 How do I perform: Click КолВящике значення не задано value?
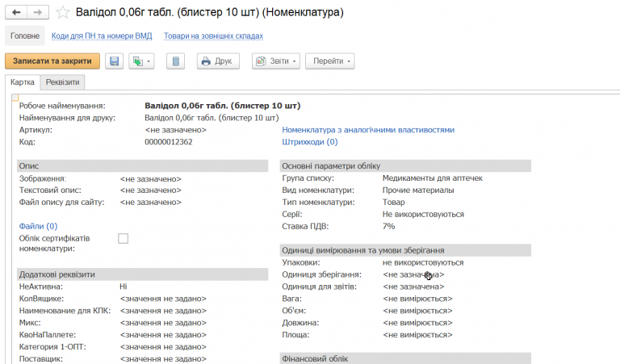[163, 299]
